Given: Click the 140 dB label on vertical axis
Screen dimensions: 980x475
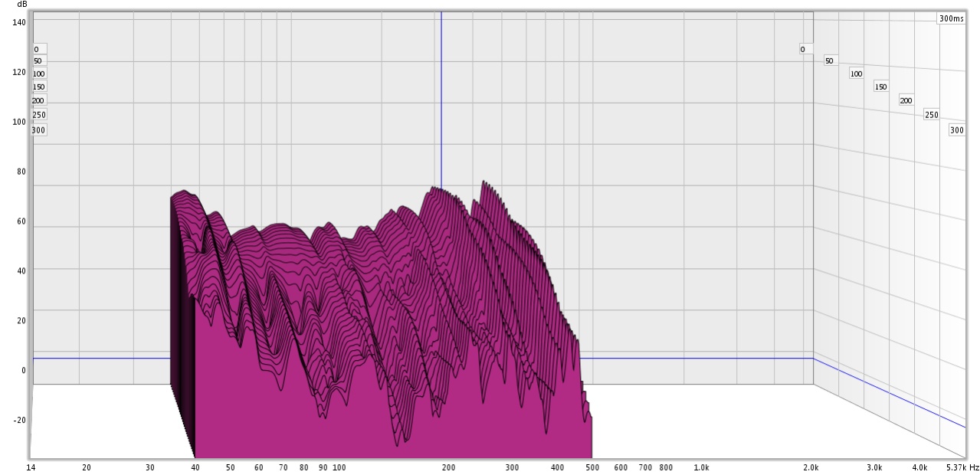Looking at the screenshot, I should (x=19, y=22).
